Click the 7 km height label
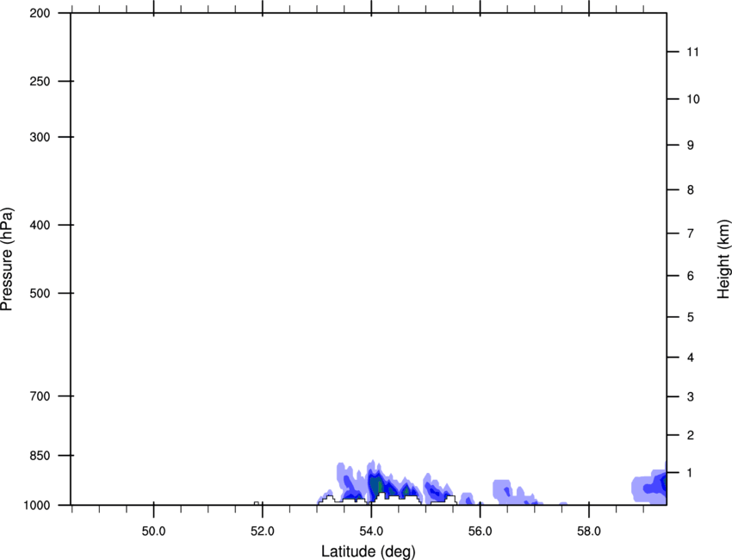732x560 pixels. (x=691, y=233)
